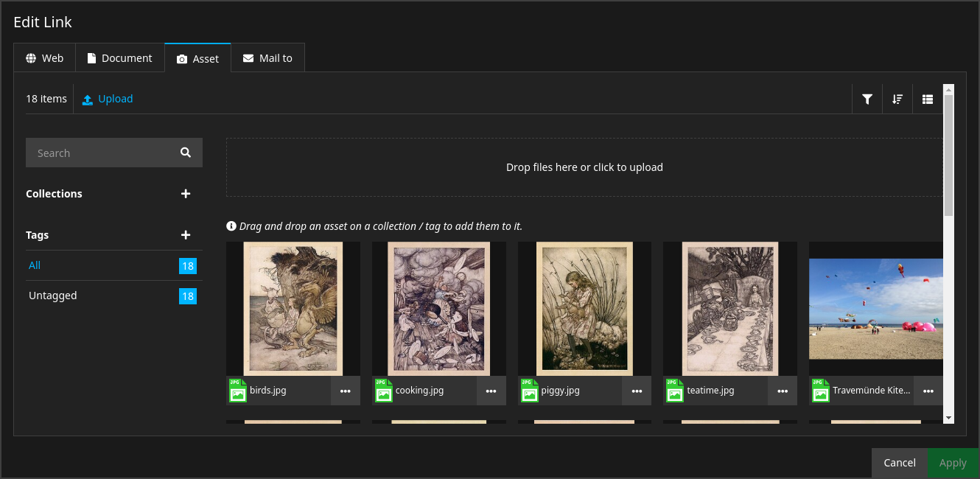The height and width of the screenshot is (479, 980).
Task: Add a new tag with plus icon
Action: (186, 235)
